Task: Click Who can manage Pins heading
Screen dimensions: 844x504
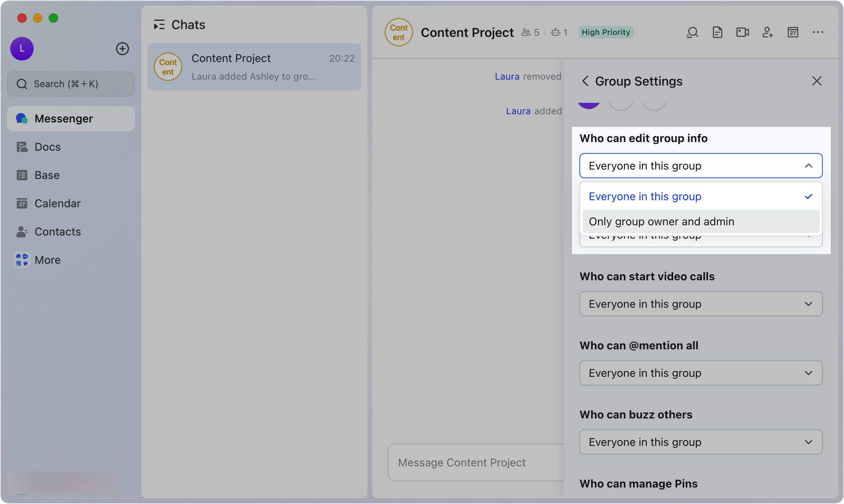Action: point(639,484)
